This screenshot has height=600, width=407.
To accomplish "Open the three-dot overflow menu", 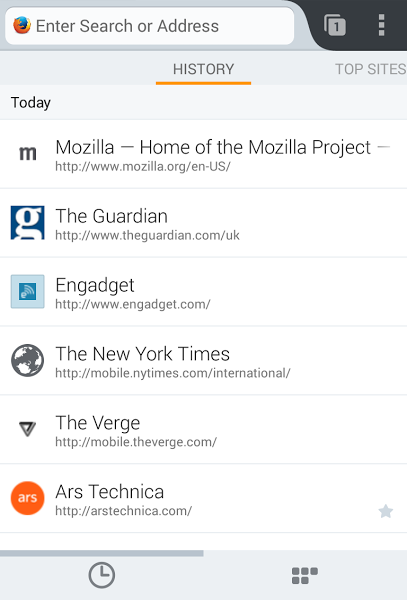I will point(381,25).
